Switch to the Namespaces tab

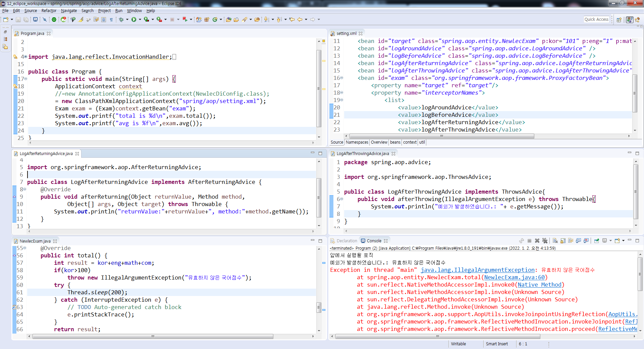pos(357,142)
